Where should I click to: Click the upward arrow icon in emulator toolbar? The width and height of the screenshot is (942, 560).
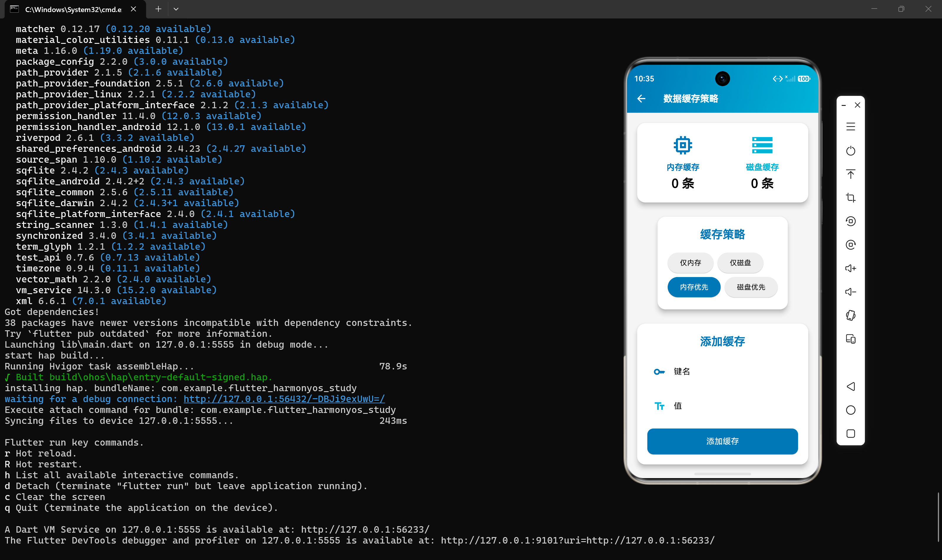850,174
